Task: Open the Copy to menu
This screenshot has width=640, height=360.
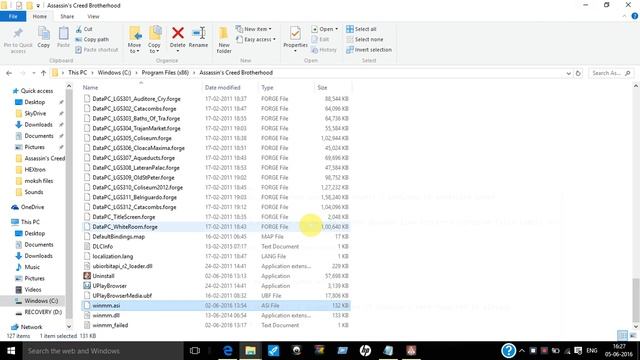Action: pyautogui.click(x=154, y=40)
